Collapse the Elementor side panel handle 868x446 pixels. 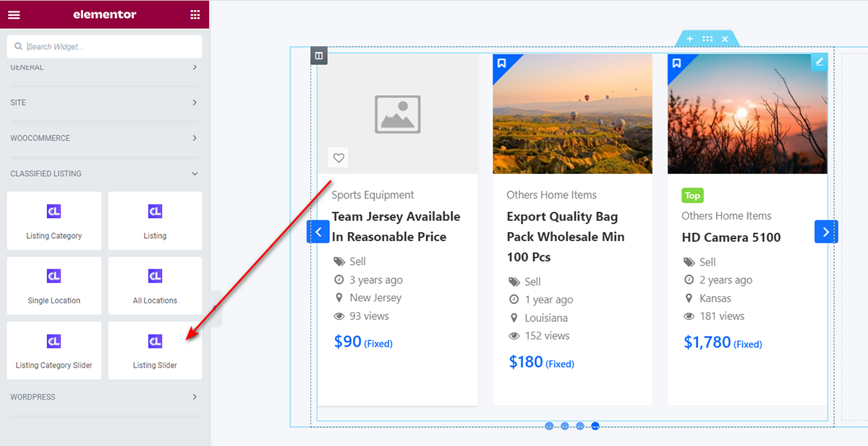coord(216,308)
